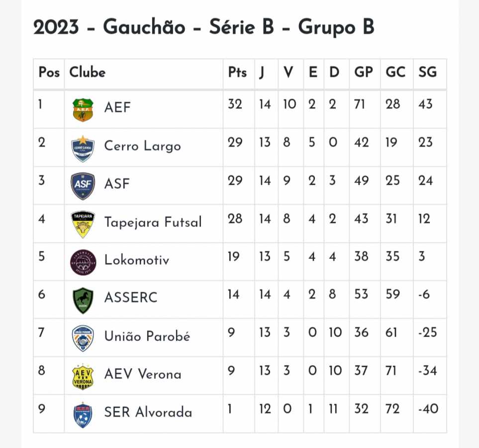Open the Tapejara Futsal team name
The image size is (479, 448).
(x=153, y=222)
